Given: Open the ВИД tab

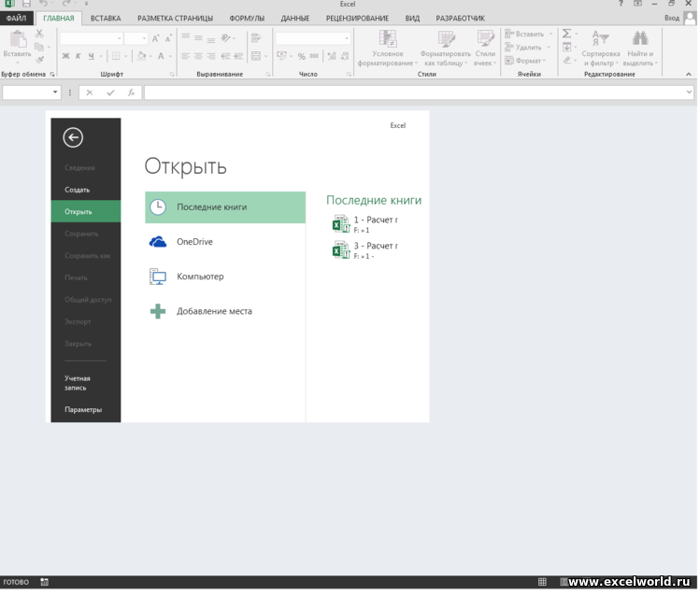Looking at the screenshot, I should [x=412, y=19].
